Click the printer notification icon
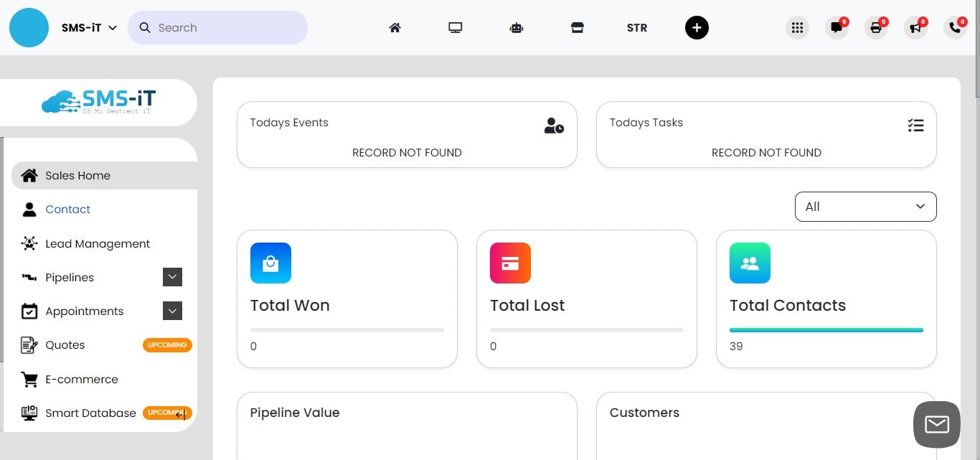Viewport: 980px width, 460px height. (876, 28)
